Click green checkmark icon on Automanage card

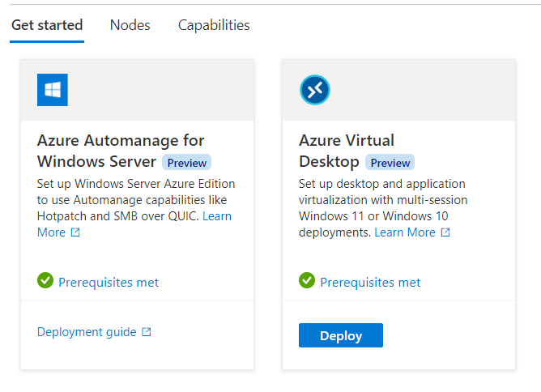pos(45,280)
